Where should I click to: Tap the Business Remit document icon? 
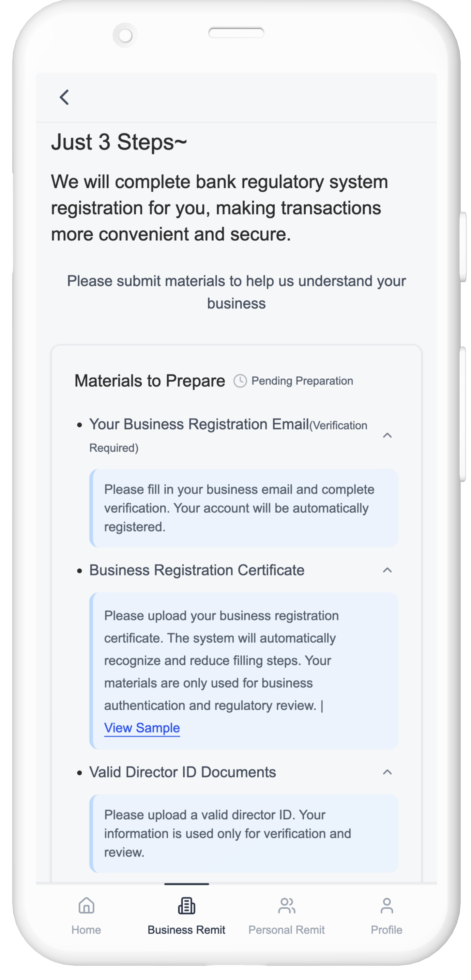pyautogui.click(x=186, y=906)
